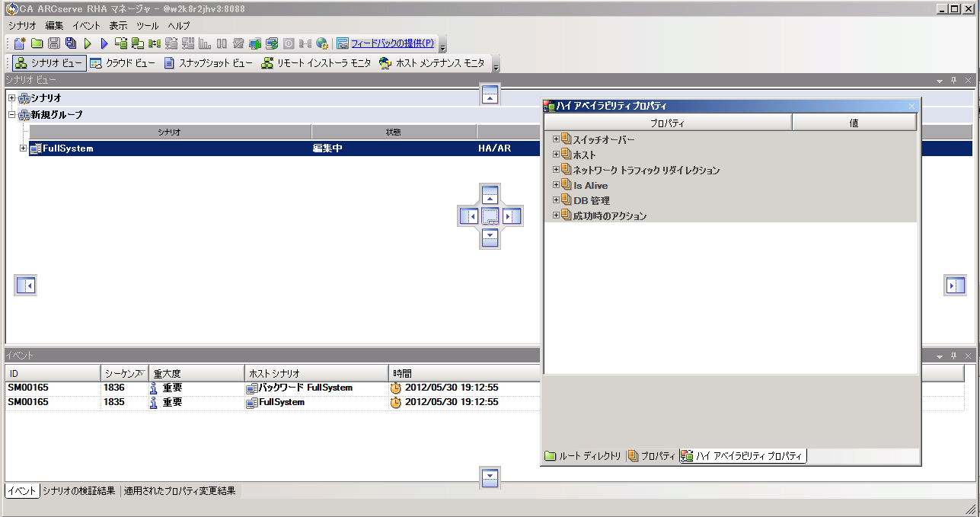
Task: Select event row with sequence 1836
Action: point(484,388)
